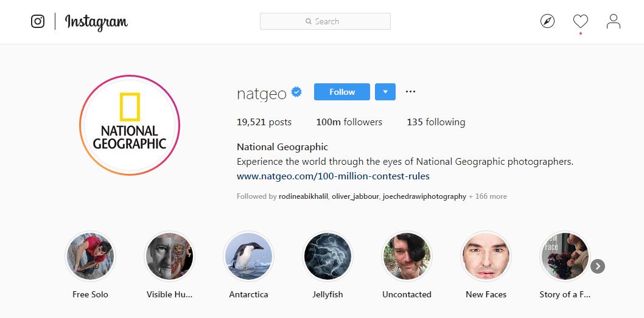The width and height of the screenshot is (644, 318).
Task: Open follower rodineabikhalil's profile
Action: click(x=304, y=196)
